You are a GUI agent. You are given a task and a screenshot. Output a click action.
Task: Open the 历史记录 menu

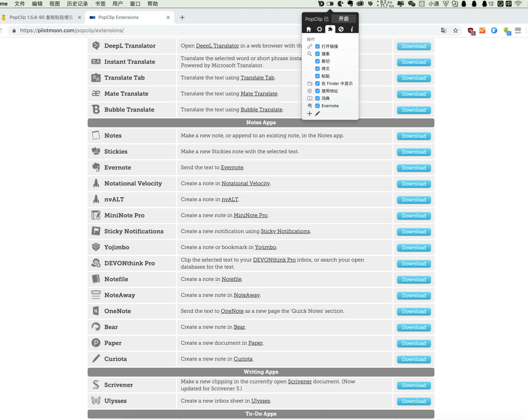(x=77, y=4)
